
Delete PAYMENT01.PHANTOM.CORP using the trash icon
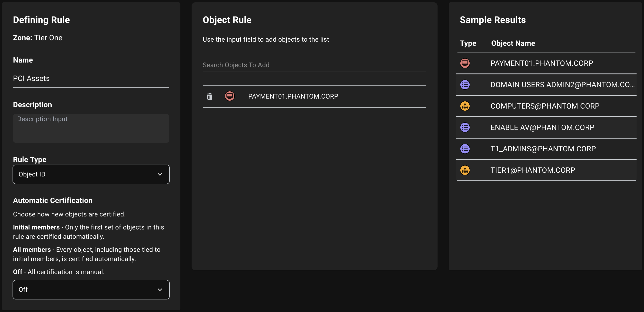tap(210, 96)
